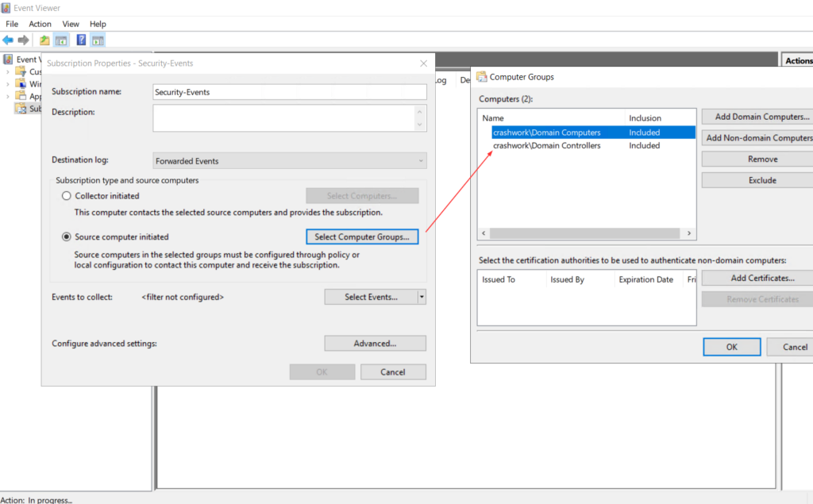This screenshot has width=813, height=504.
Task: Open the Select Events dropdown arrow
Action: [x=421, y=296]
